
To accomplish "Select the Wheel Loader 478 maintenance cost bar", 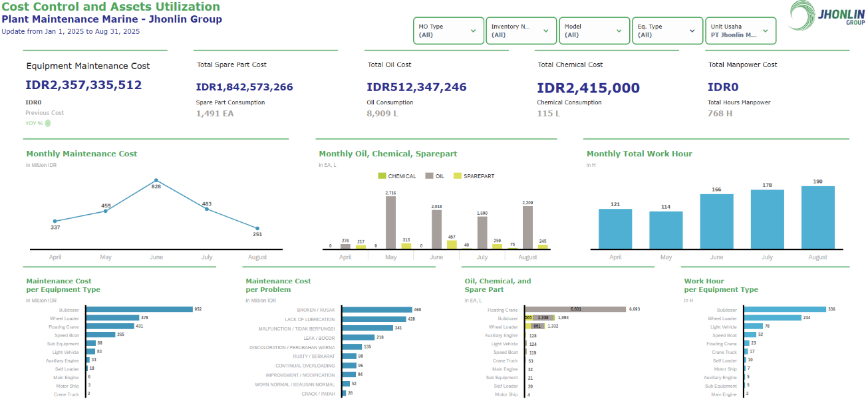I will (112, 318).
